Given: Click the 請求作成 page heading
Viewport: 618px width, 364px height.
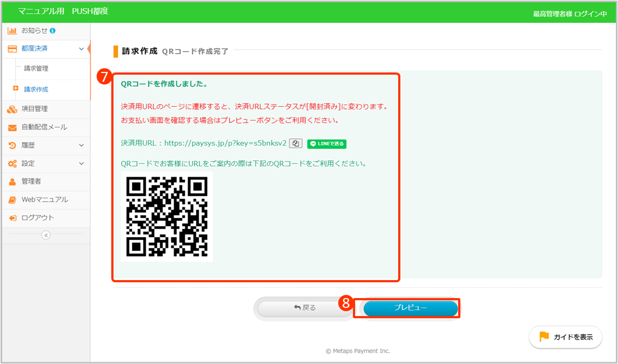Looking at the screenshot, I should point(140,51).
